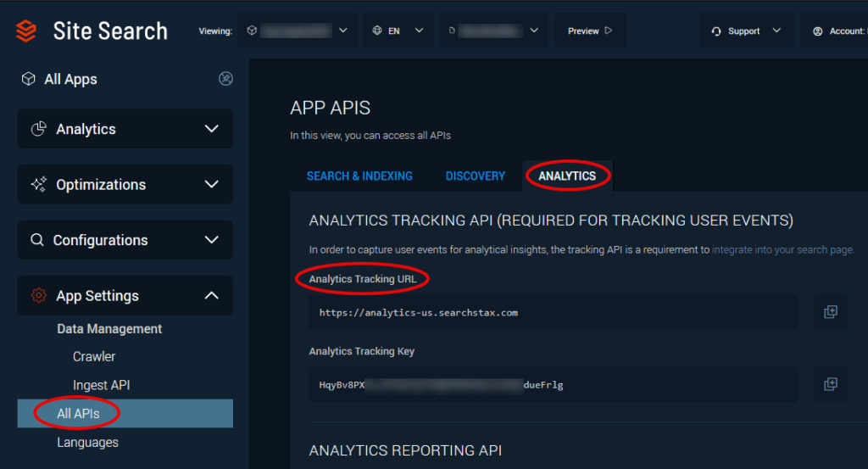Switch to the Search & Indexing tab
This screenshot has height=469, width=868.
(x=359, y=176)
